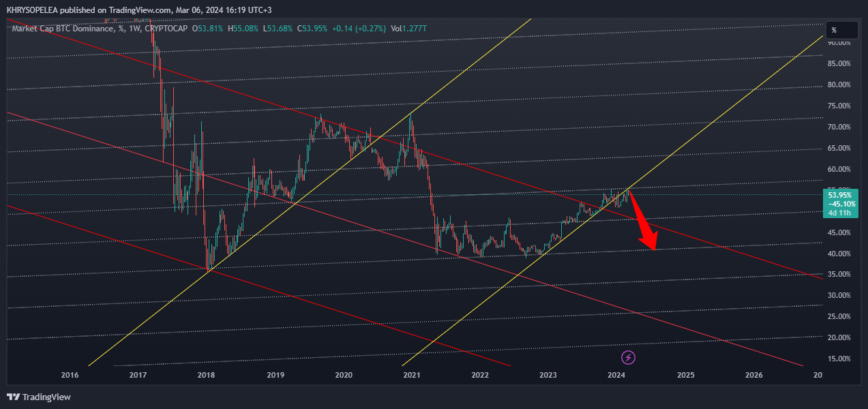Click the high value H55.08%
This screenshot has height=409, width=868.
[244, 29]
